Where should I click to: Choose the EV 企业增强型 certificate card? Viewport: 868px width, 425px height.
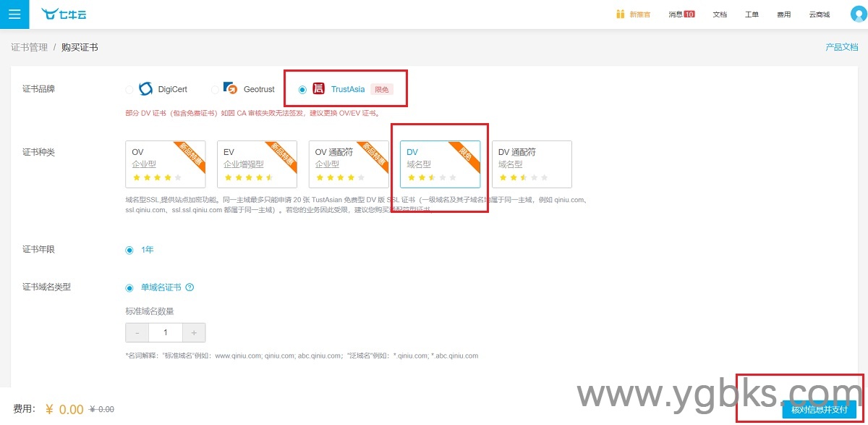257,164
